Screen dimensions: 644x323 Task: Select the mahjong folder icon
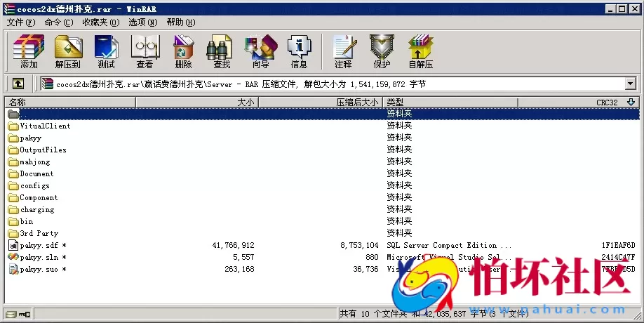[x=13, y=162]
